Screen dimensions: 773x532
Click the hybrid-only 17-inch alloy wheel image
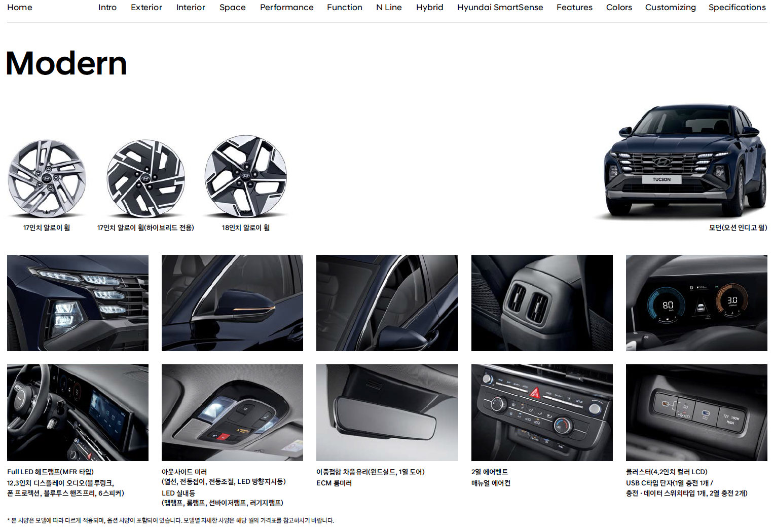tap(146, 179)
